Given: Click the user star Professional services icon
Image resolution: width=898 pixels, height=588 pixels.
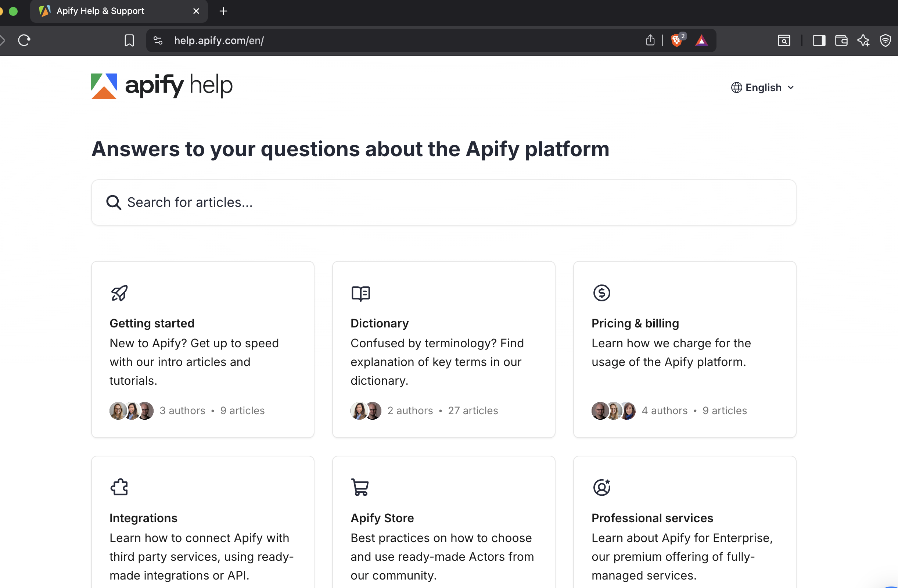Looking at the screenshot, I should 602,487.
